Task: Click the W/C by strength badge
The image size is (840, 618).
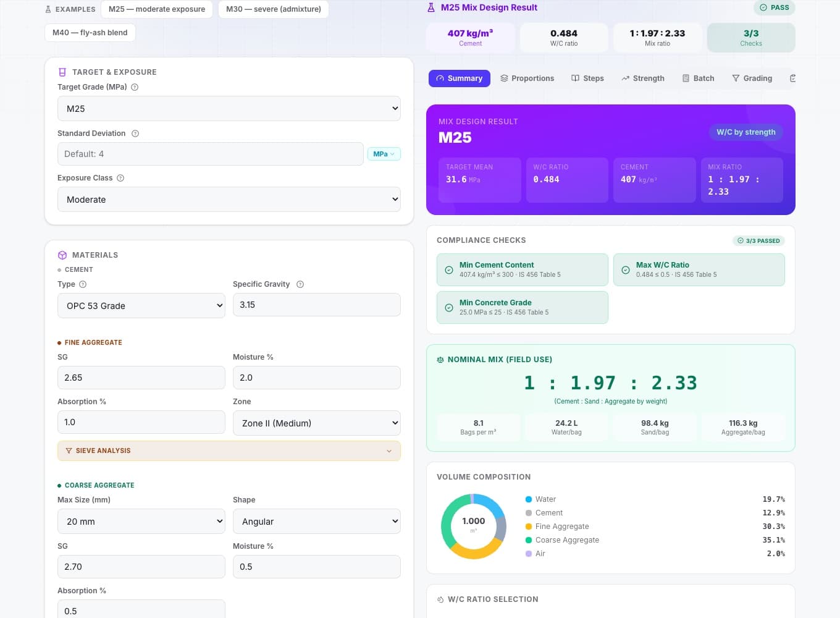Action: point(746,132)
